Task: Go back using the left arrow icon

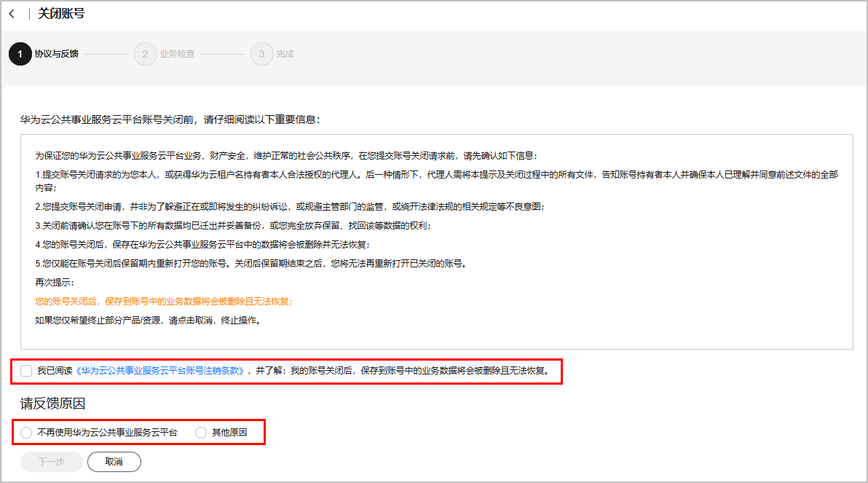Action: [x=12, y=14]
